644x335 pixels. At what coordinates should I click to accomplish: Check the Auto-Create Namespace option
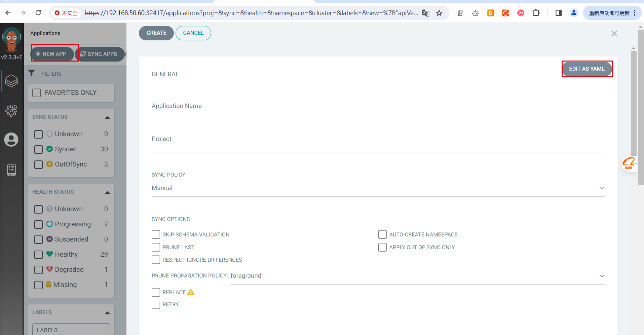382,234
